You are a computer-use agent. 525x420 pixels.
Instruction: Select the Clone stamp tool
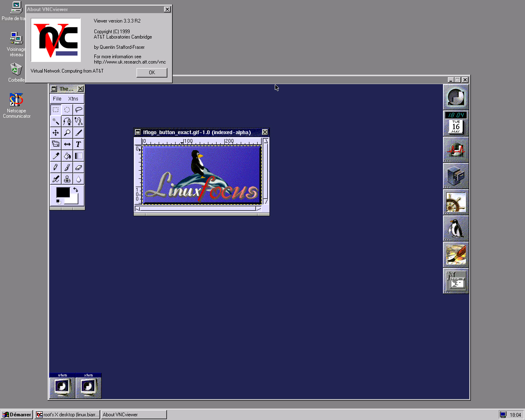(x=67, y=179)
